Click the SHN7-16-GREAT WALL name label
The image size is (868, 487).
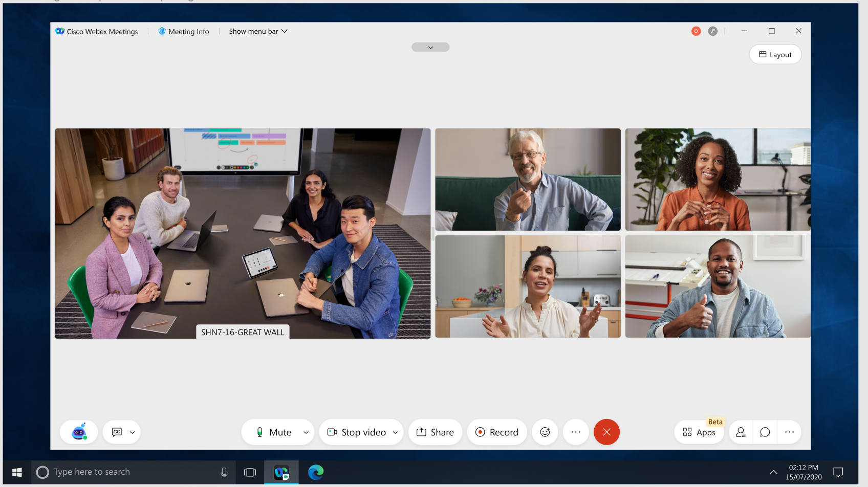[243, 332]
